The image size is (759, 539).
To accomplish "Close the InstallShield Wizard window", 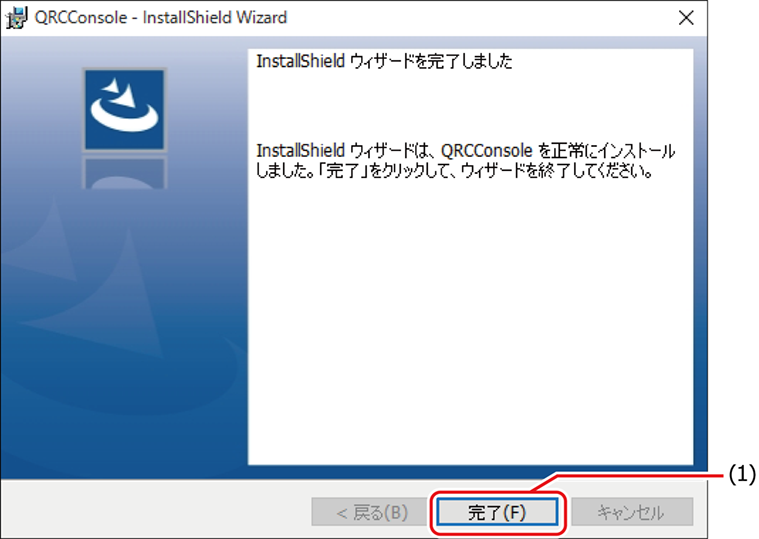I will [685, 18].
